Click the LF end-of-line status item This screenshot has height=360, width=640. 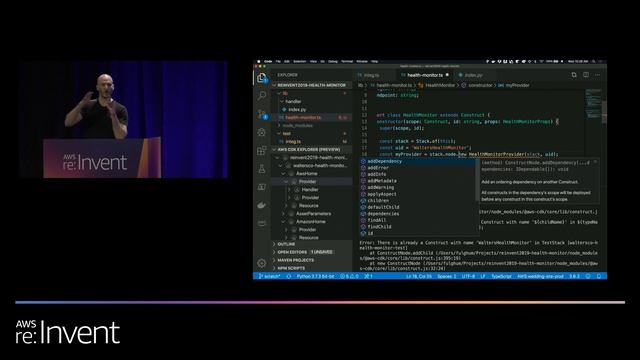pos(483,276)
